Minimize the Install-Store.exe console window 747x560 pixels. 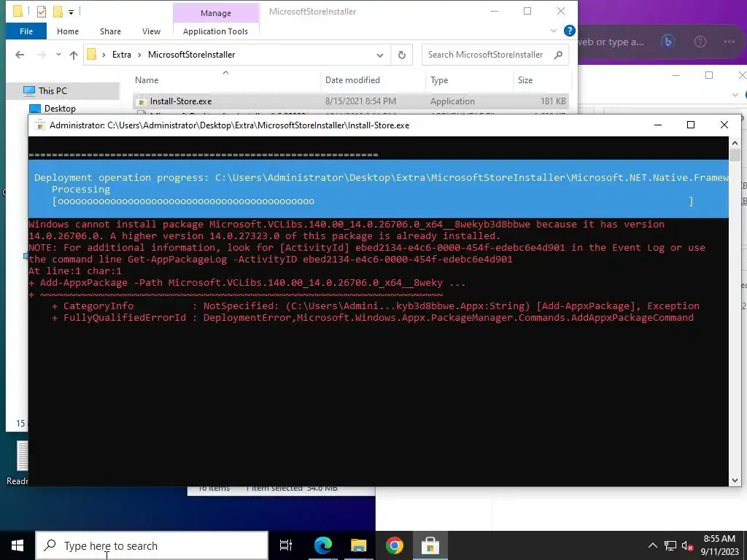pos(658,125)
